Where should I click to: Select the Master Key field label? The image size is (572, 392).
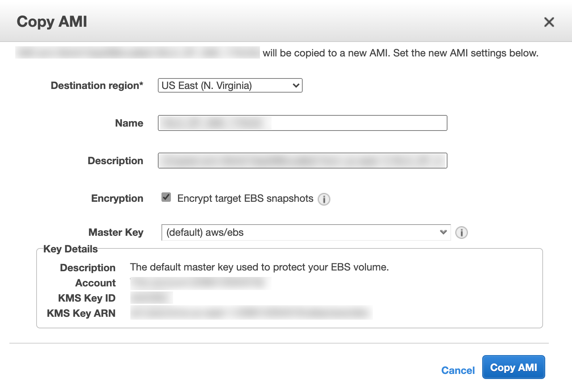point(116,233)
